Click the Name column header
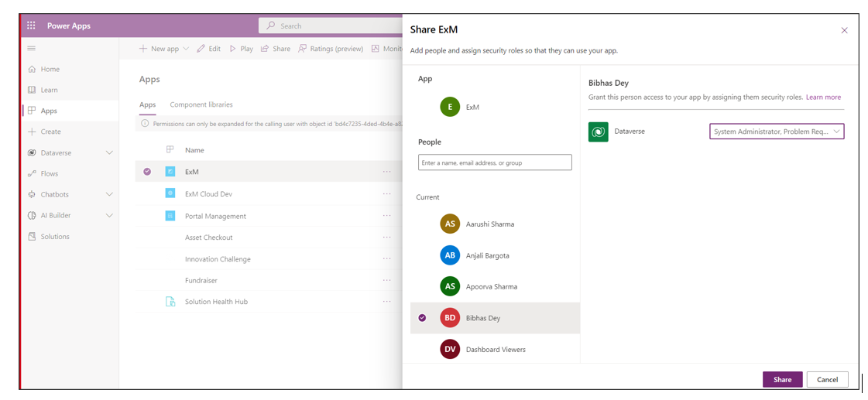This screenshot has width=868, height=400. point(194,150)
